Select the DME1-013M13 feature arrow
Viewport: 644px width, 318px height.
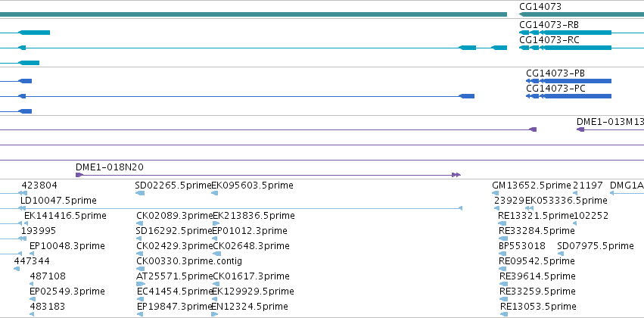click(x=580, y=129)
